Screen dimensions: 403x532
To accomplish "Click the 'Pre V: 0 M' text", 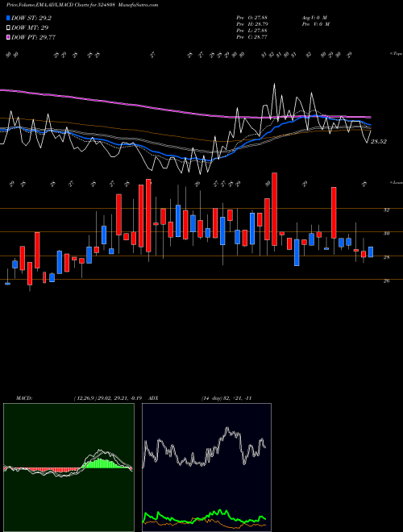I will click(316, 24).
